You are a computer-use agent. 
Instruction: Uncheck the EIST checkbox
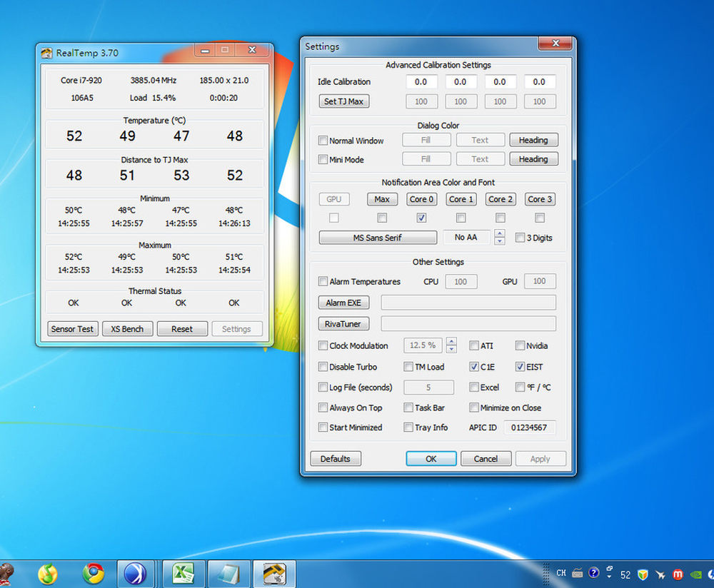(x=520, y=367)
